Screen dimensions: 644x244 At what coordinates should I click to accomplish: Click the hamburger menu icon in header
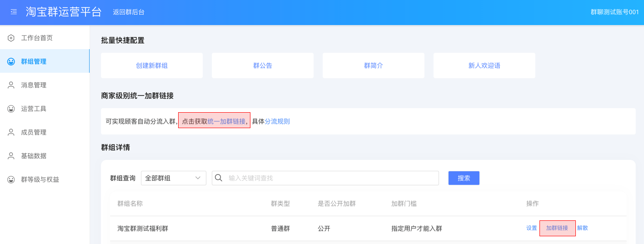click(x=14, y=12)
